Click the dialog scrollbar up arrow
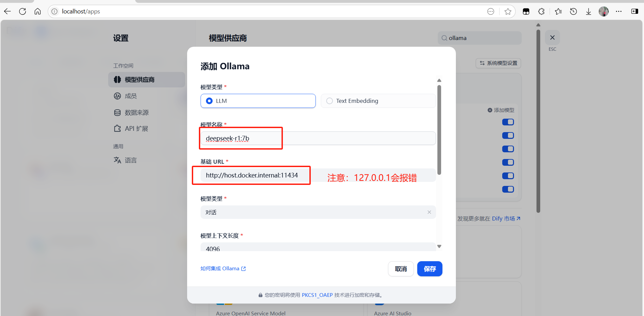Image resolution: width=644 pixels, height=316 pixels. pos(439,80)
